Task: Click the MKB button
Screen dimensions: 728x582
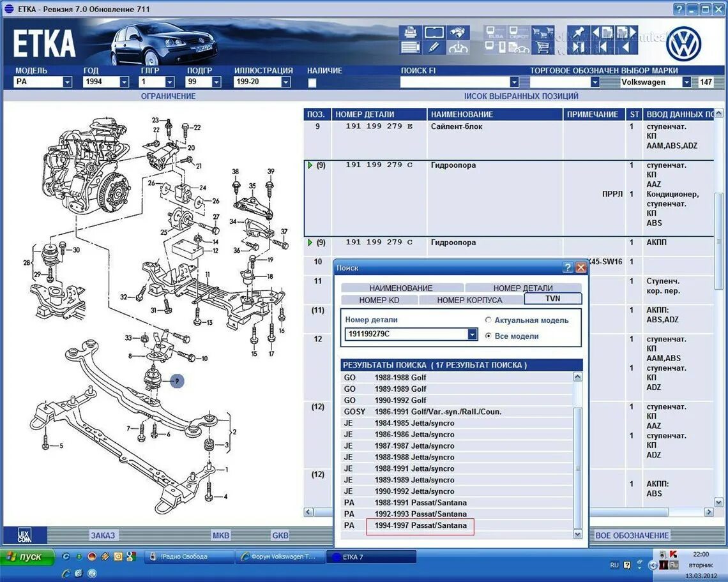Action: 221,535
